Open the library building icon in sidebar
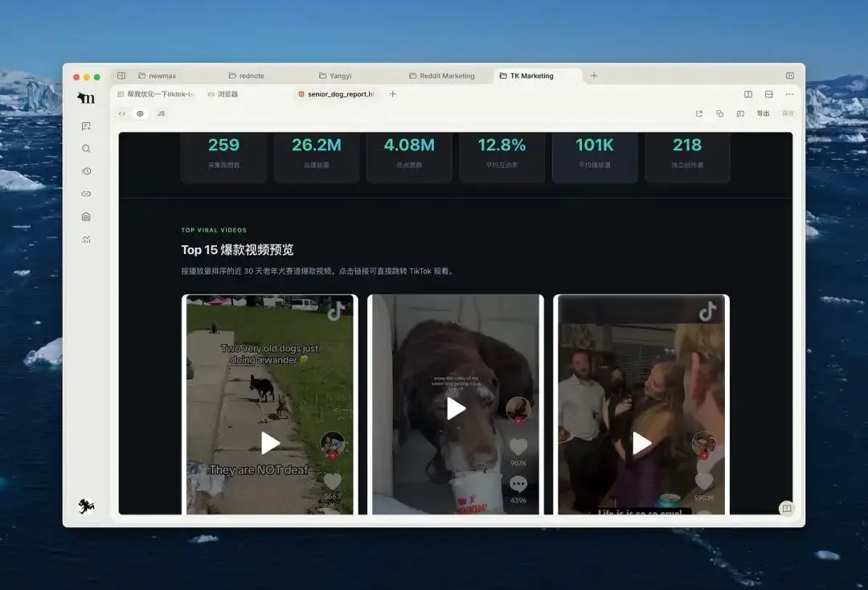Screen dimensions: 868x590 click(x=86, y=216)
